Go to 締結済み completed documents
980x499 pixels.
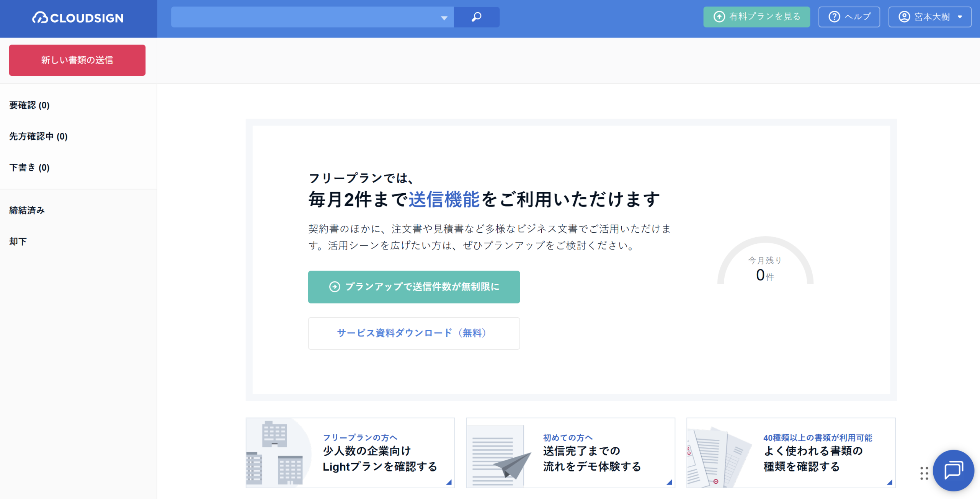[27, 210]
